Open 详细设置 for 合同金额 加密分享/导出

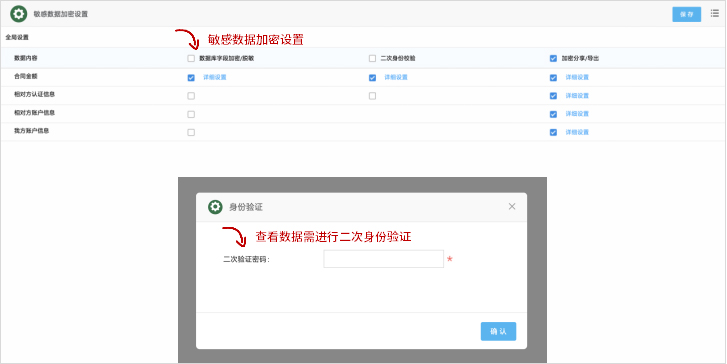[577, 77]
